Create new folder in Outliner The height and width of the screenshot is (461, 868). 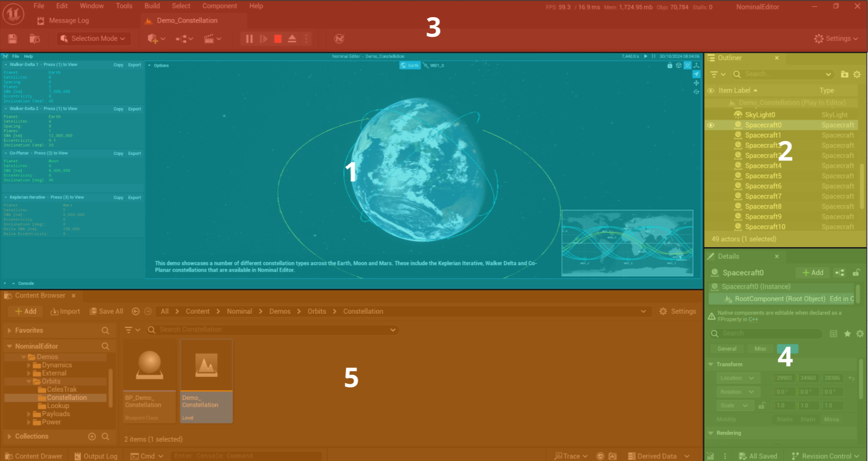point(845,74)
